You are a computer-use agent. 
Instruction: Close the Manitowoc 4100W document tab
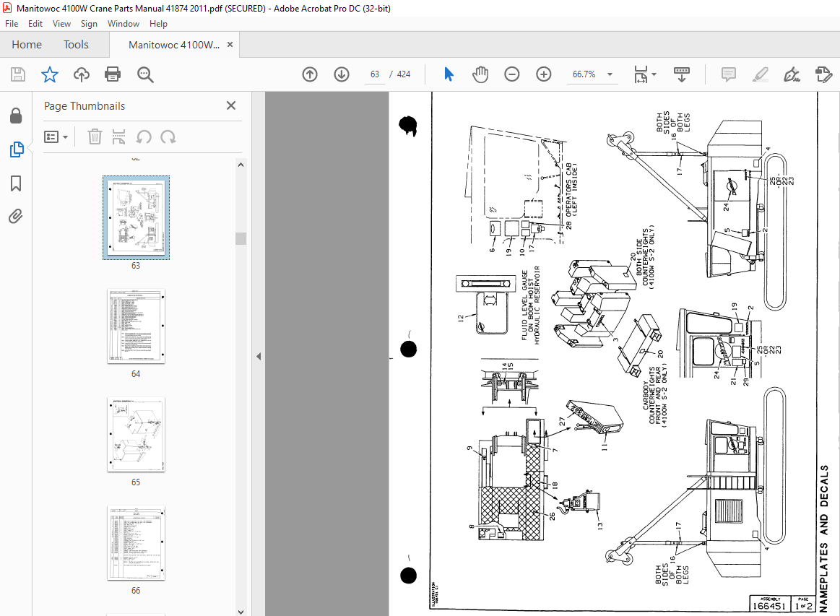click(230, 45)
